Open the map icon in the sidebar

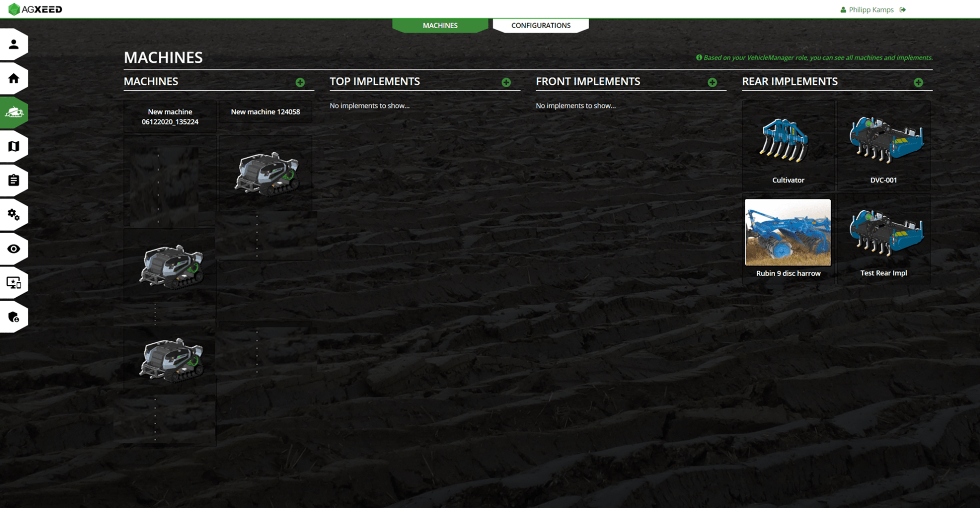click(13, 146)
